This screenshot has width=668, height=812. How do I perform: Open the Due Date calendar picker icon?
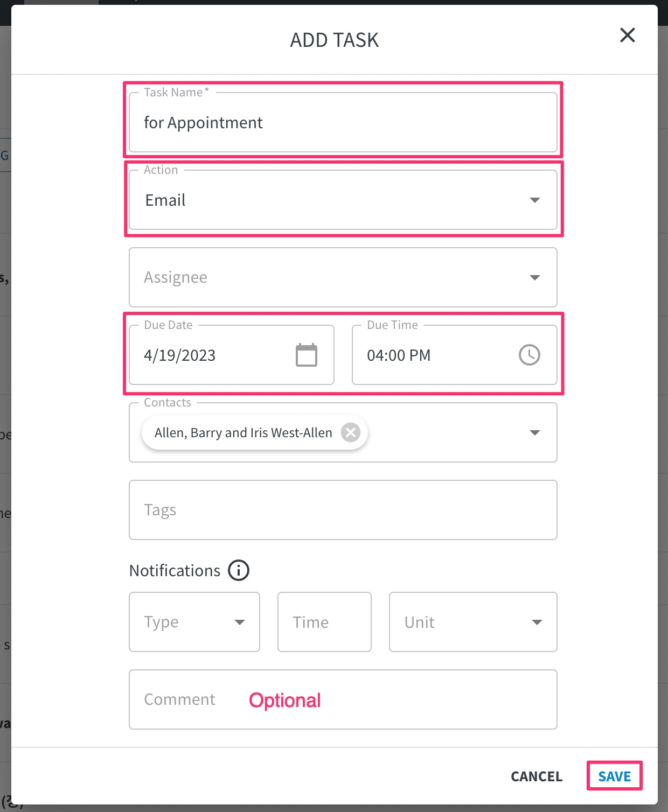307,355
